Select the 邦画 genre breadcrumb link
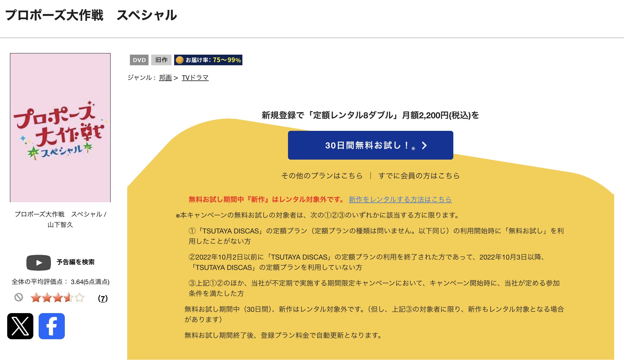Screen dimensions: 624x364 tap(165, 78)
